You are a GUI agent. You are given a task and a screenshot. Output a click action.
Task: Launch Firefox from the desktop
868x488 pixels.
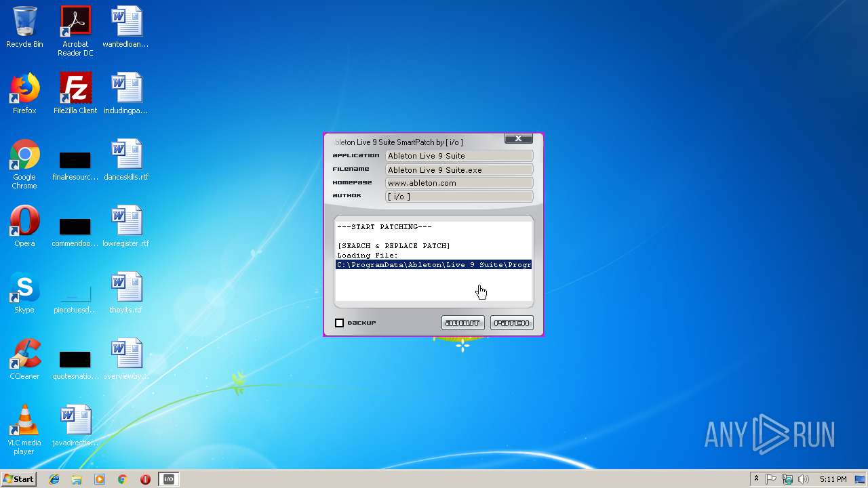point(24,94)
